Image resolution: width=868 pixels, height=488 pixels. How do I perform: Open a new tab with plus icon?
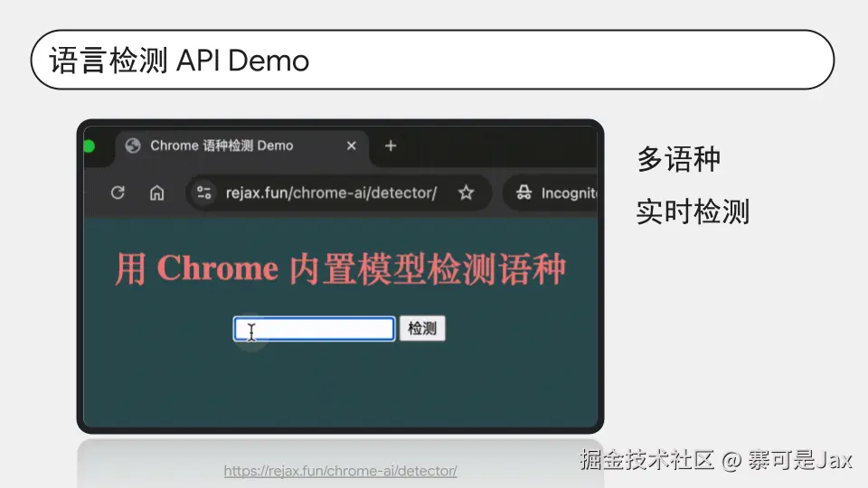click(x=391, y=145)
